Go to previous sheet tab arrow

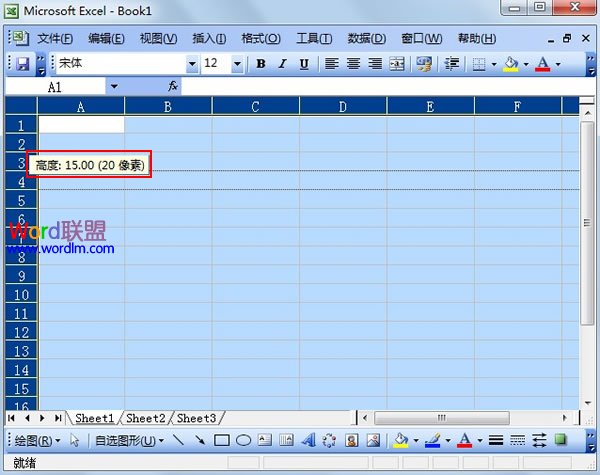[x=27, y=418]
